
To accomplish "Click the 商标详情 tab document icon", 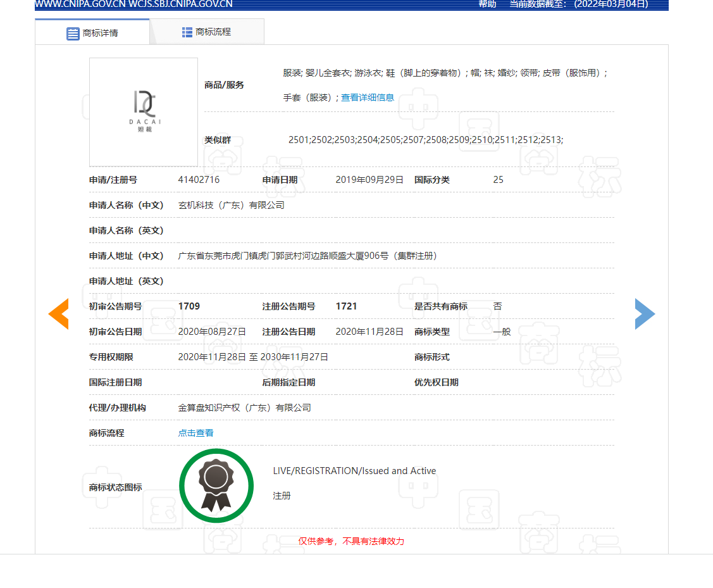I will click(x=73, y=34).
